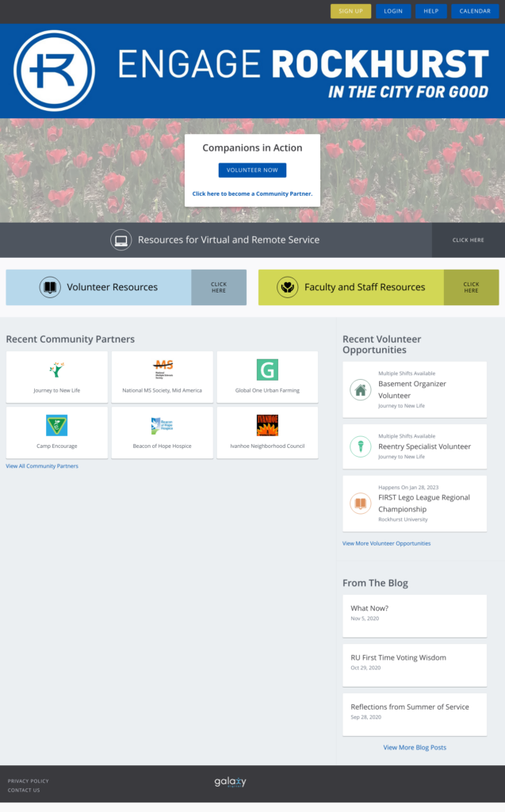This screenshot has height=812, width=505.
Task: Click CLICK HERE on Faculty and Staff Resources banner
Action: (x=472, y=287)
